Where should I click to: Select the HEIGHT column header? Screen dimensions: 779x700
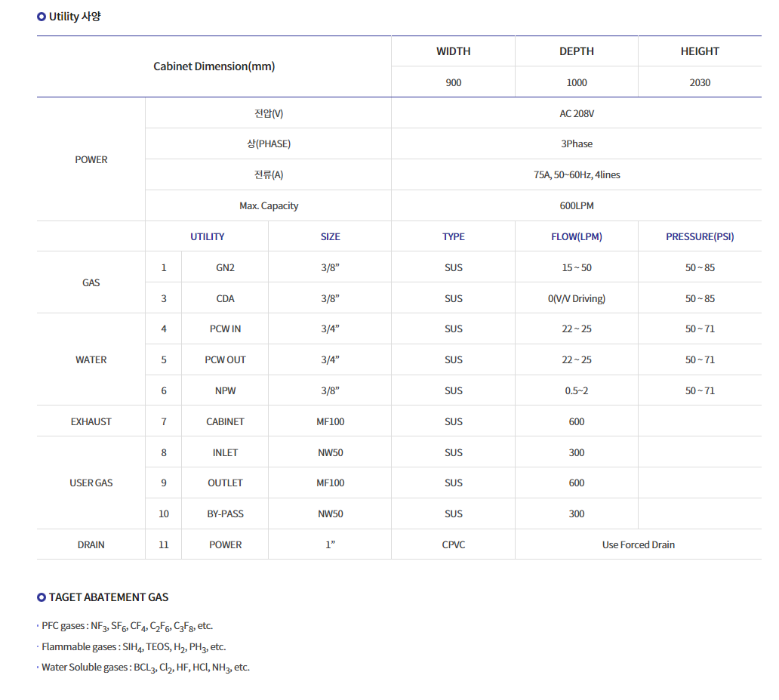(700, 51)
